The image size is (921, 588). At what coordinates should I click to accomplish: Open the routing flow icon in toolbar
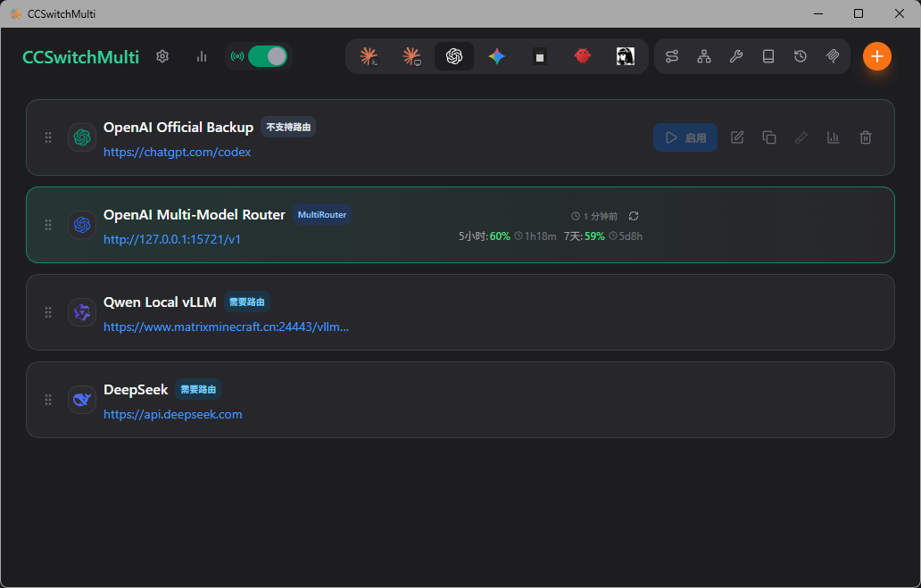[672, 56]
